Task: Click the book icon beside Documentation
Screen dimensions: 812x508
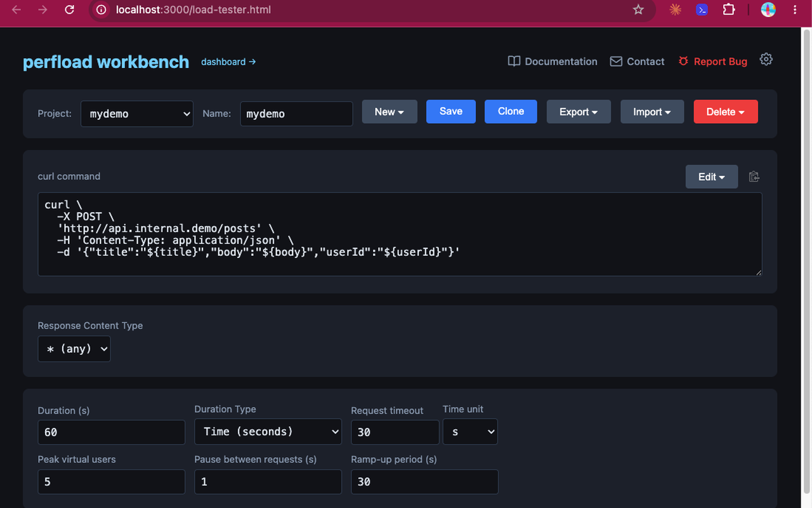Action: (514, 62)
